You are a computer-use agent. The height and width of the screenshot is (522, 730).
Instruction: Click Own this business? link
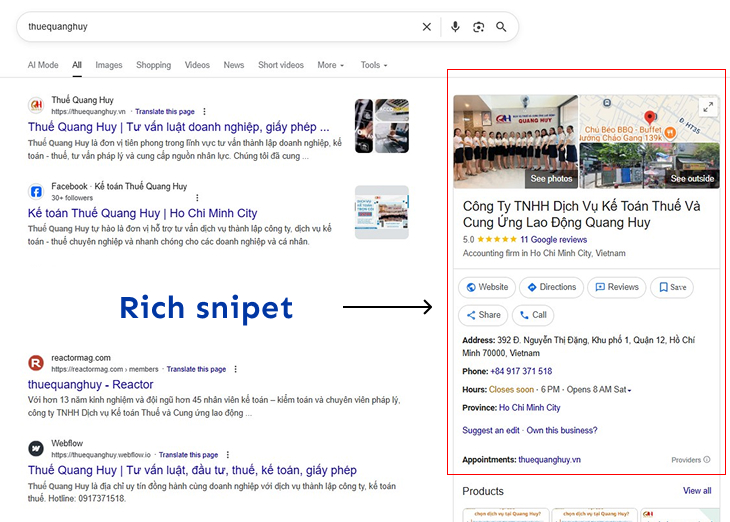pos(562,431)
